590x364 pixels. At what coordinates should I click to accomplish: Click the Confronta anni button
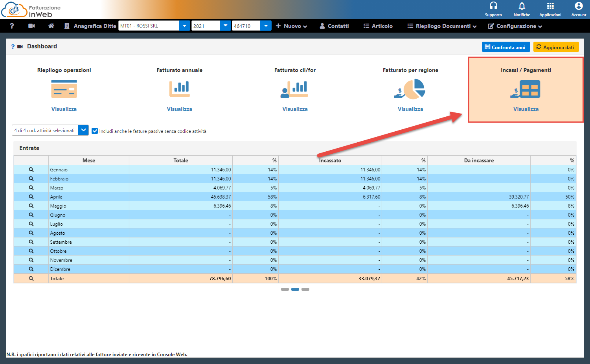click(506, 47)
